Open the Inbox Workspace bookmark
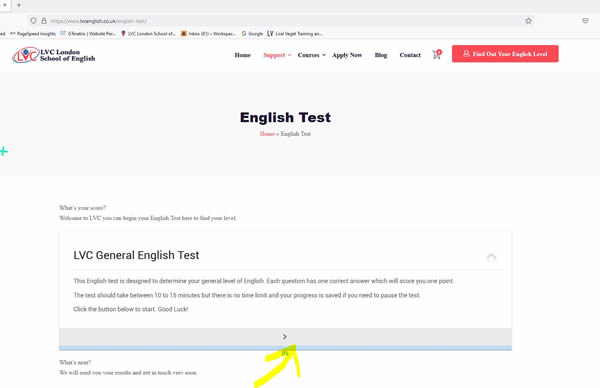 coord(209,34)
